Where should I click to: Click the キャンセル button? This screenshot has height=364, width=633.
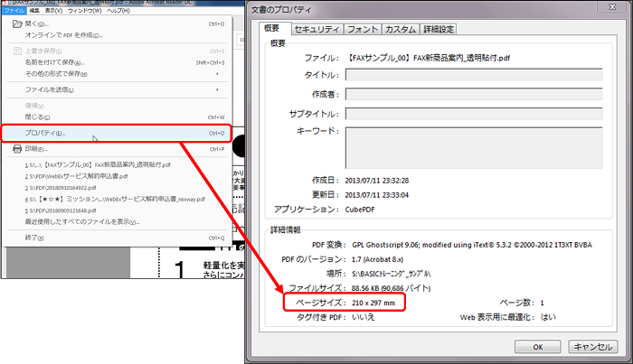[593, 347]
